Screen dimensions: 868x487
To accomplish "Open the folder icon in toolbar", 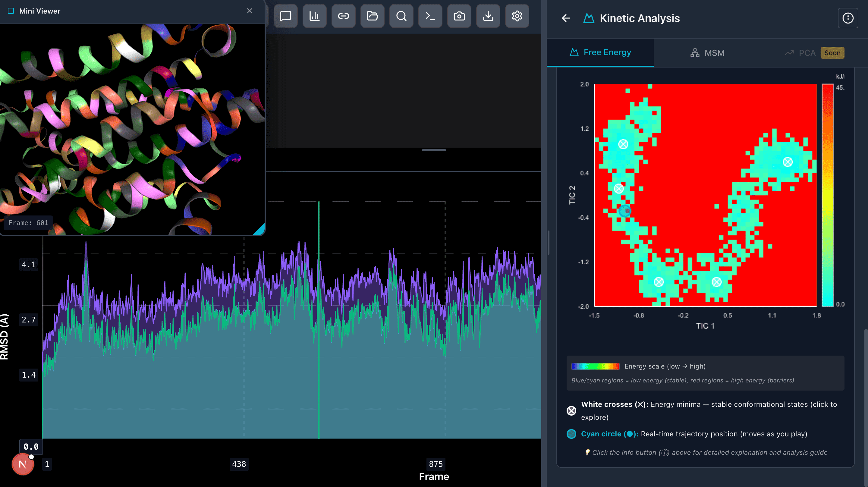I will point(372,16).
